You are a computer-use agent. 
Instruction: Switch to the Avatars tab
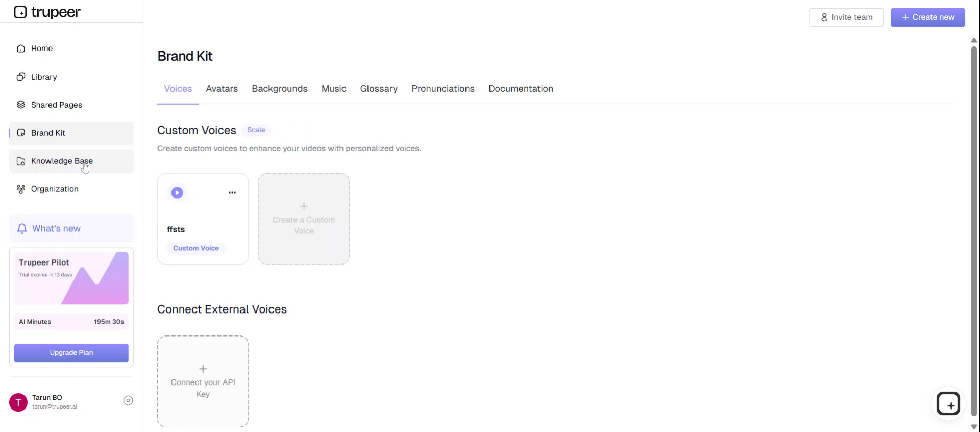point(222,89)
